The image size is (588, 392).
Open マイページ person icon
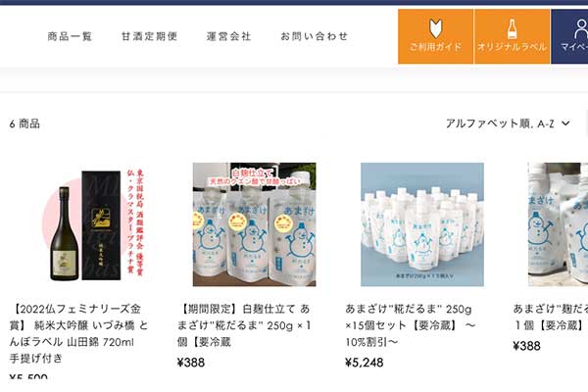pos(580,28)
